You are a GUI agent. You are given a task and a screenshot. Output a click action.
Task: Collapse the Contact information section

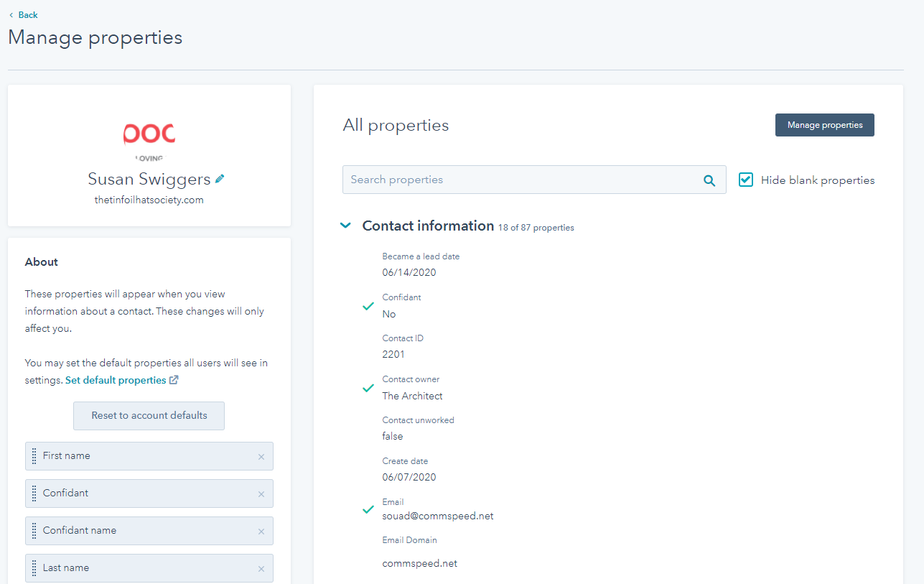click(345, 226)
